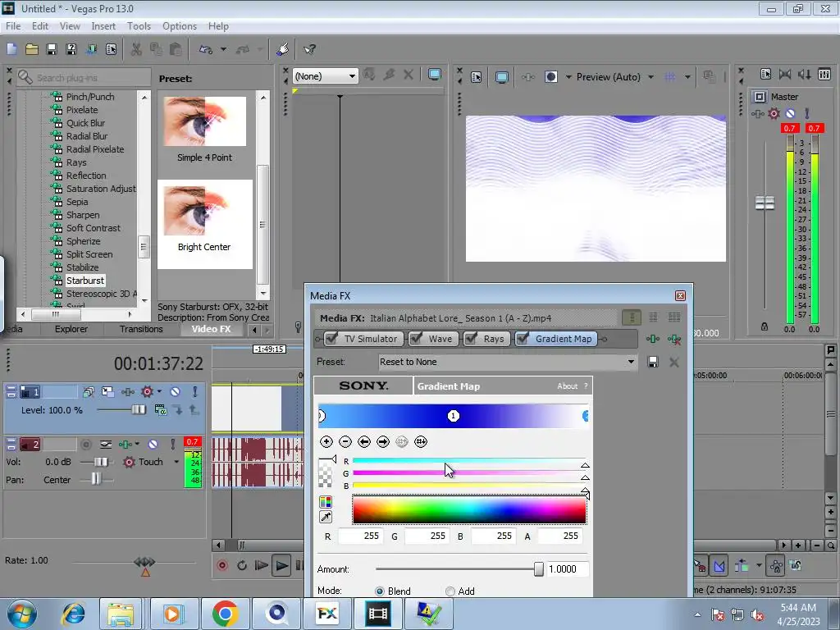Toggle TV Simulator effect checkbox
840x630 pixels.
331,338
